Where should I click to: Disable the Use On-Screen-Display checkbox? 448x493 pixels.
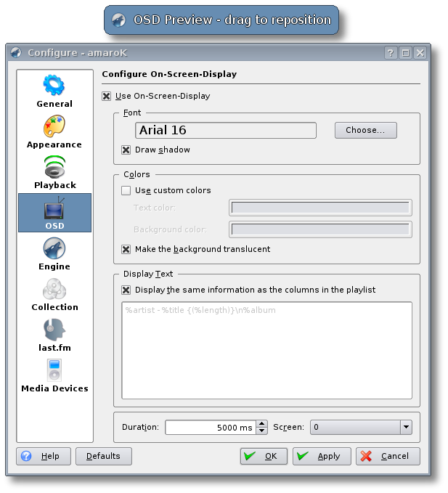(x=107, y=96)
